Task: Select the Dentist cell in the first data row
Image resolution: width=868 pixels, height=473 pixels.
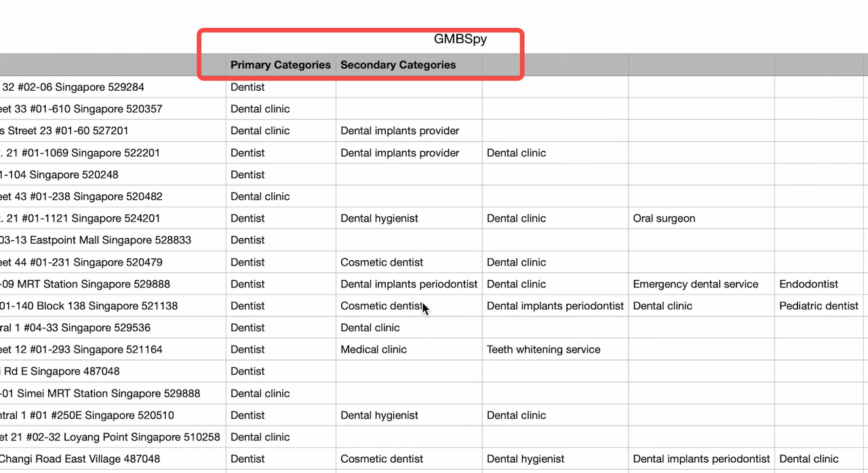Action: (281, 87)
